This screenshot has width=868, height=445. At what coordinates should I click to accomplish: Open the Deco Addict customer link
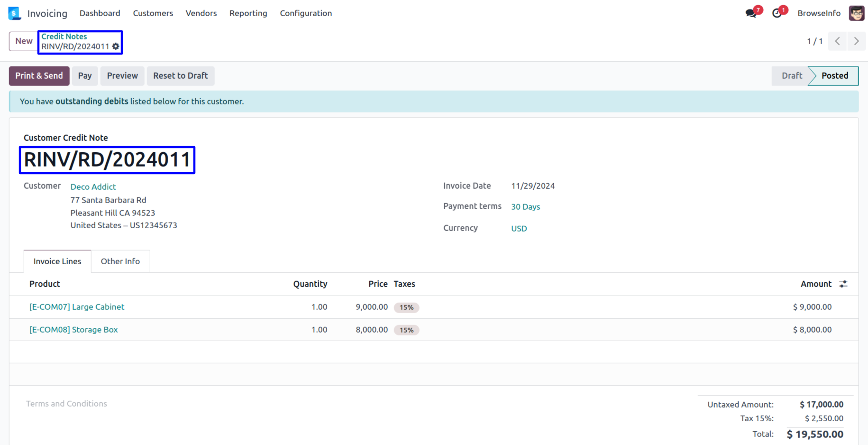point(93,187)
